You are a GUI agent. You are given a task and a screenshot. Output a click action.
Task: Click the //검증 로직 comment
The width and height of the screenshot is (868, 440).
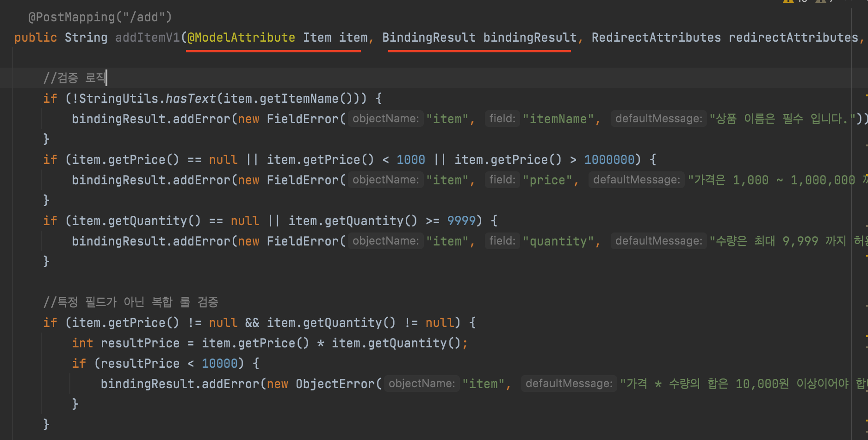coord(74,78)
